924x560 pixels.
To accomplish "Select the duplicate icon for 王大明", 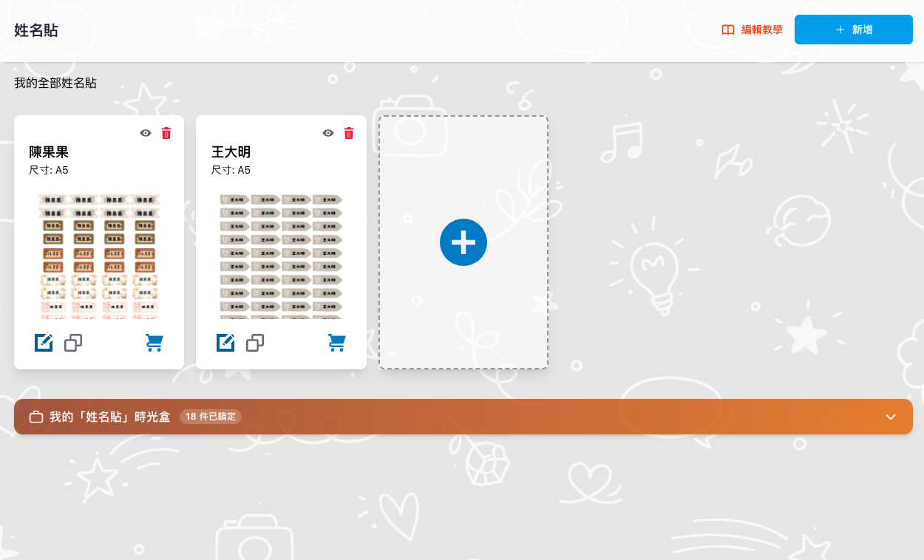I will coord(254,342).
